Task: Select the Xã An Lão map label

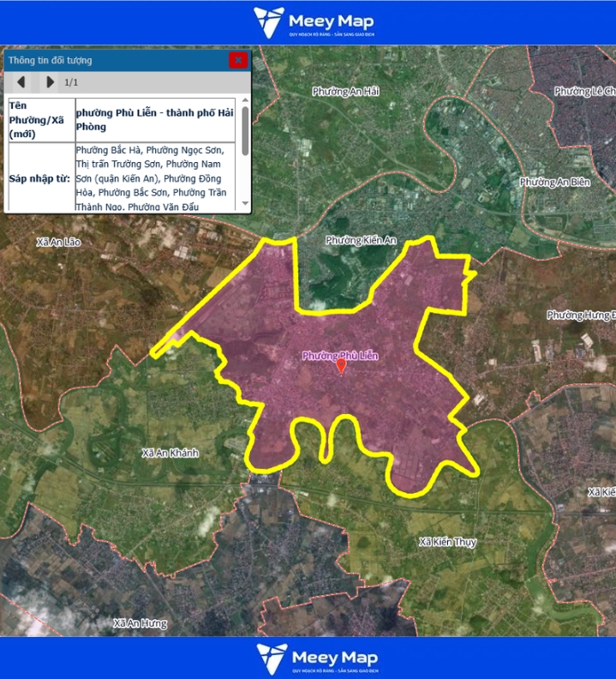Action: 58,243
